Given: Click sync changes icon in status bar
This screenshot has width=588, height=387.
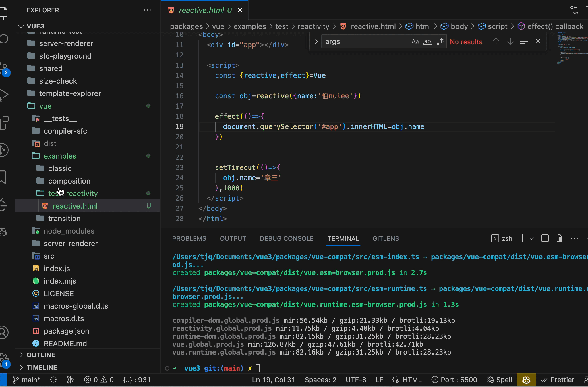Looking at the screenshot, I should point(53,380).
